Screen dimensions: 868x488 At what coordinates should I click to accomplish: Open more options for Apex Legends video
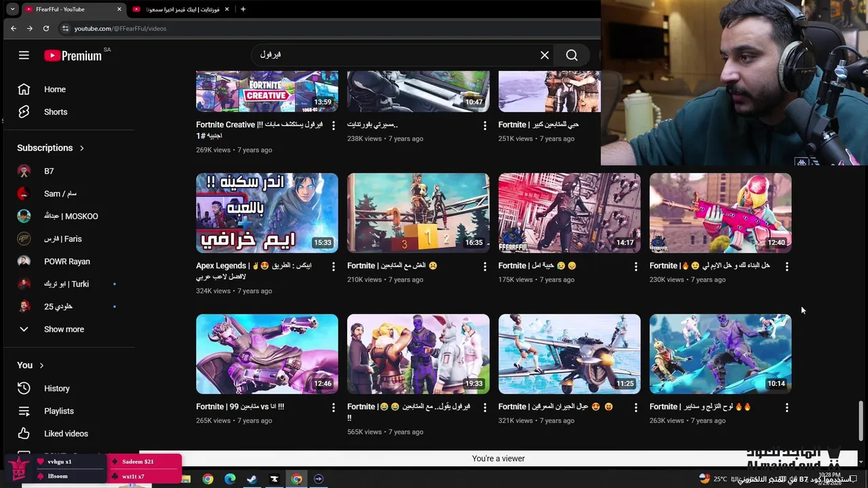click(333, 267)
